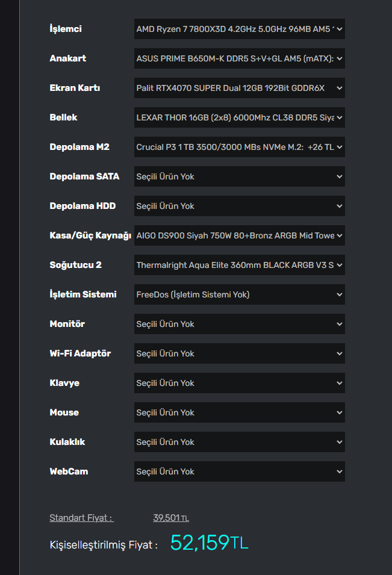392x575 pixels.
Task: Expand the Kasa/Güç Kaynağı dropdown
Action: point(239,235)
